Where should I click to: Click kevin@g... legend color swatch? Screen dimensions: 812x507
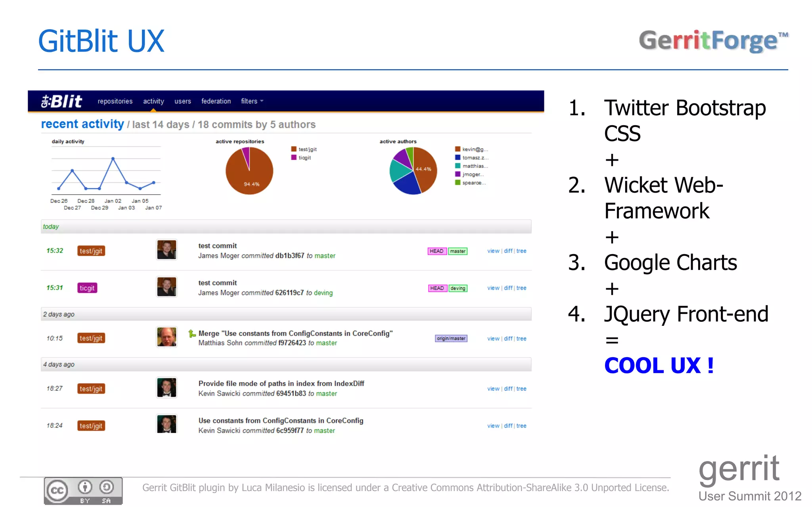[458, 149]
